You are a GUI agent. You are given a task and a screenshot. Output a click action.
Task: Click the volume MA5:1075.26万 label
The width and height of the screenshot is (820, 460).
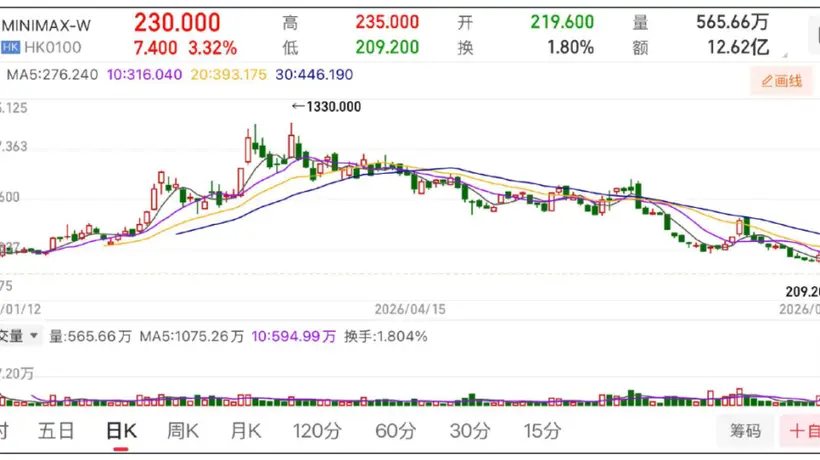point(192,336)
